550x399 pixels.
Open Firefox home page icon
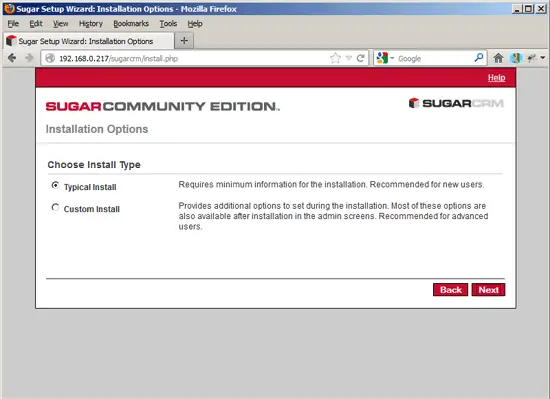pos(498,58)
